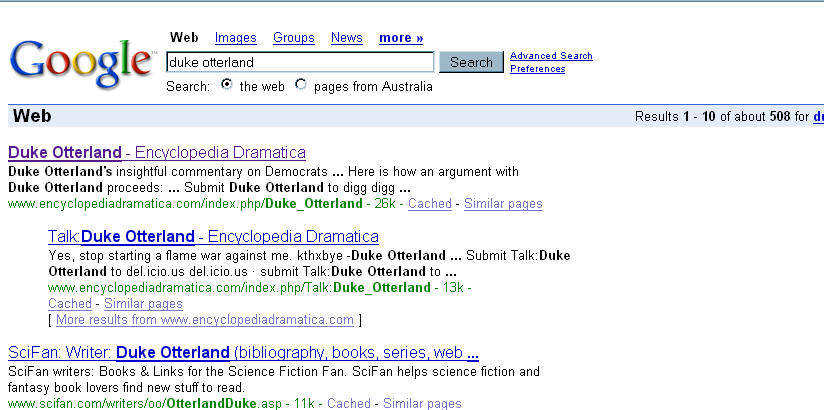Expand more results from www.encyclopediadramatica.com
Image resolution: width=824 pixels, height=410 pixels.
coord(205,320)
